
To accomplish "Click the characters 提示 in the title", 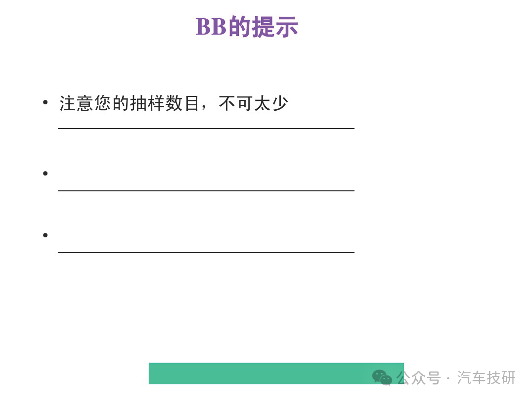I will point(275,27).
